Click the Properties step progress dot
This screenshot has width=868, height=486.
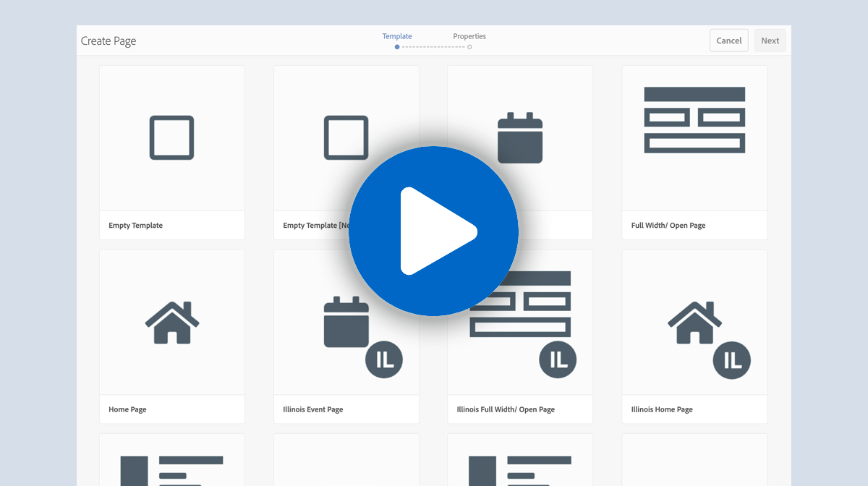coord(469,47)
